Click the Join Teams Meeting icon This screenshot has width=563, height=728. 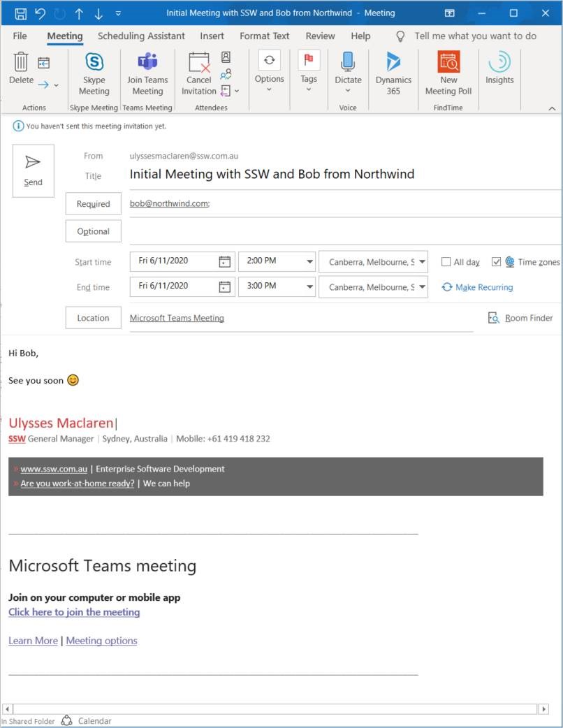147,63
